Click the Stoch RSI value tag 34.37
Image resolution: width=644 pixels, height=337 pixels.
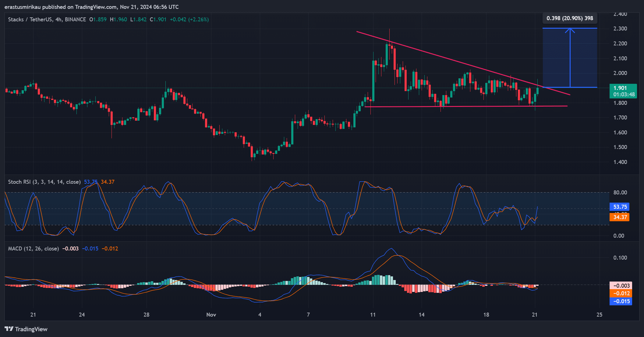(x=620, y=217)
